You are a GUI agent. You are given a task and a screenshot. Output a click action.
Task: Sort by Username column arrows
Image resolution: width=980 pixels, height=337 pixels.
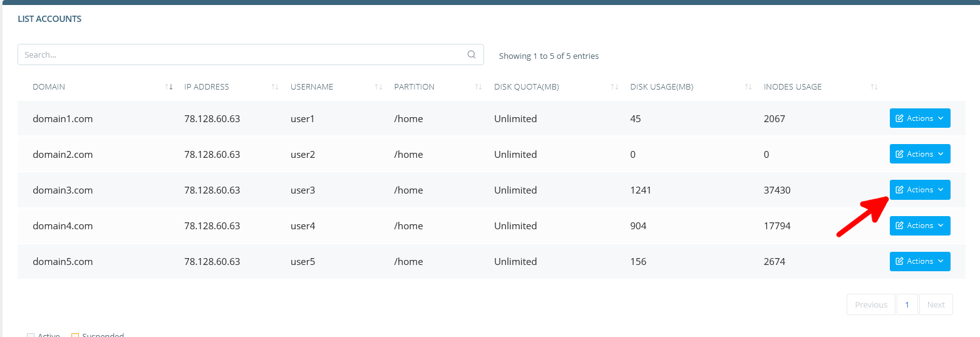(378, 87)
